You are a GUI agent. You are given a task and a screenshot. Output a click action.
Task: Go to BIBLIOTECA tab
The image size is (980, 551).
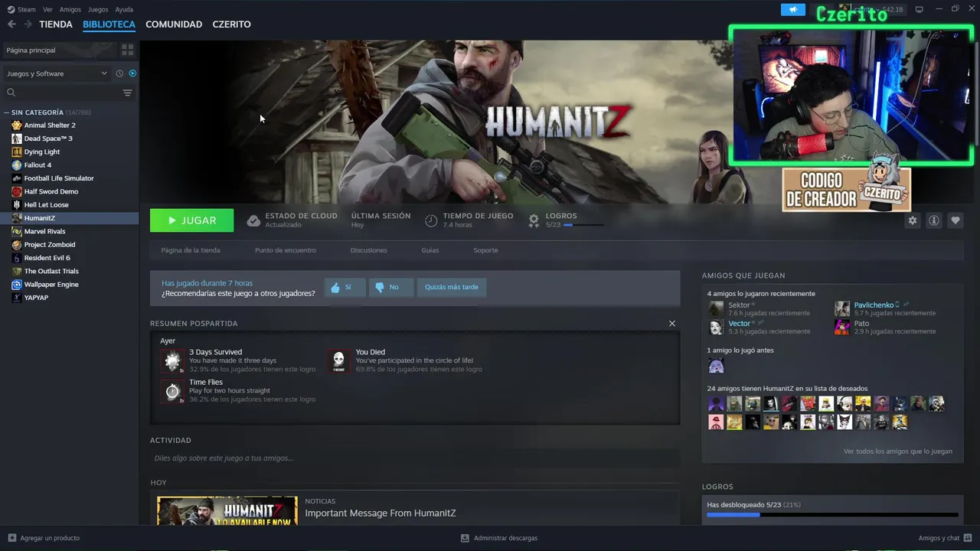click(x=109, y=24)
